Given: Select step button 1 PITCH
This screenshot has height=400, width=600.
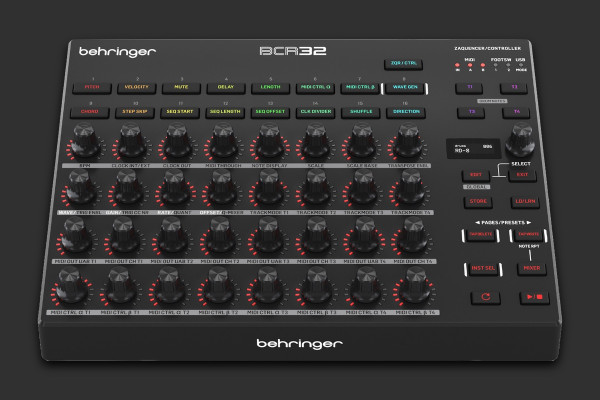Looking at the screenshot, I should click(x=92, y=88).
